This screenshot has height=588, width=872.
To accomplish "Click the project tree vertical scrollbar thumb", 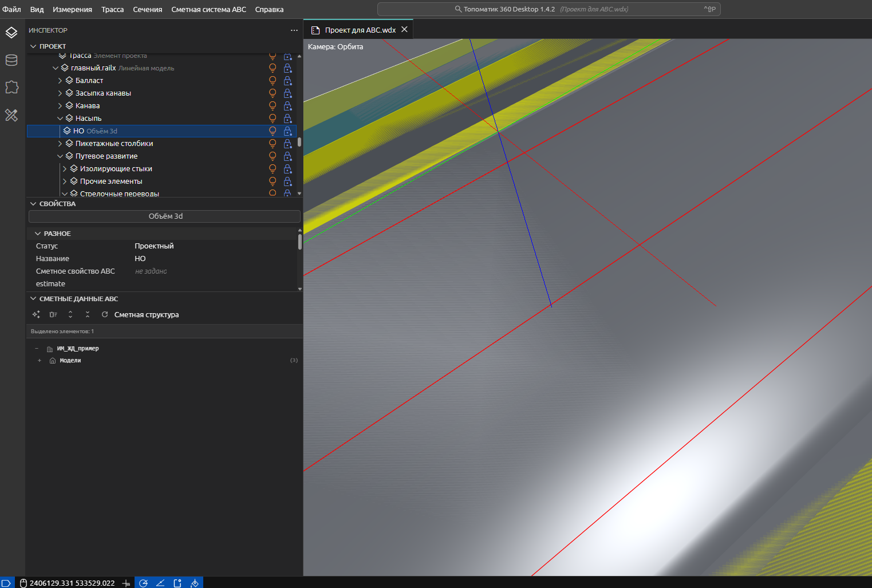I will (299, 142).
